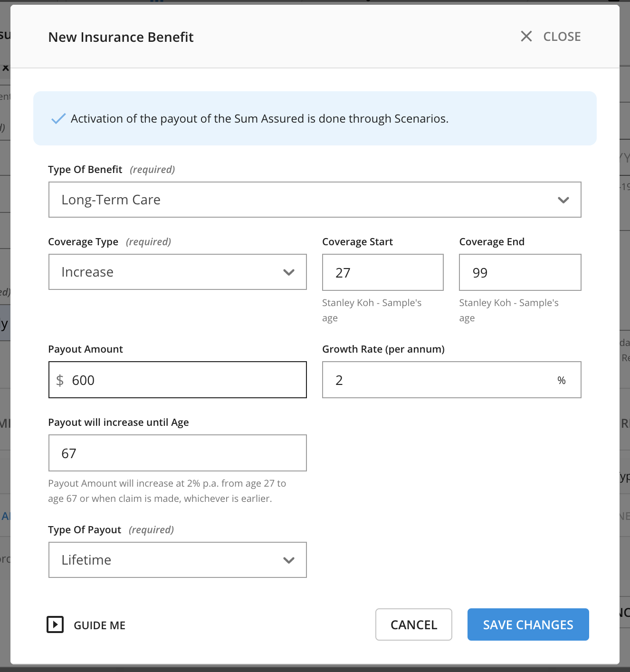Click the Payout will increase until Age field

tap(177, 453)
